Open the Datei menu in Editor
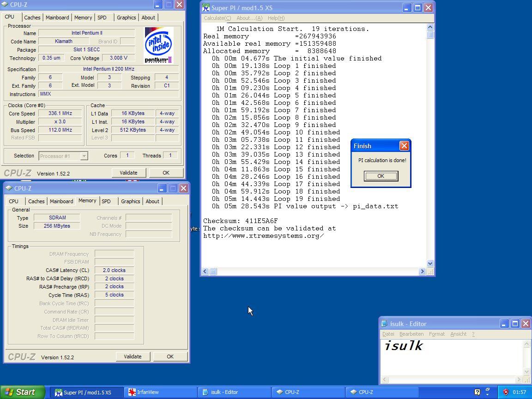532x399 pixels. click(x=388, y=334)
